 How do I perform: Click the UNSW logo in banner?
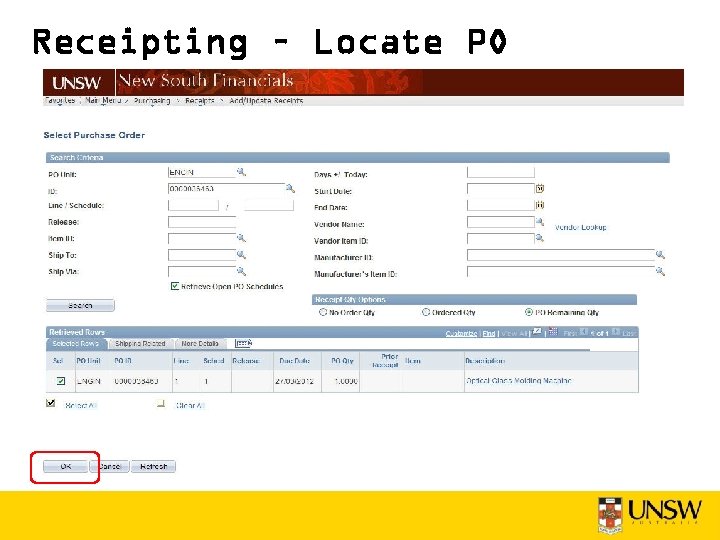click(76, 83)
